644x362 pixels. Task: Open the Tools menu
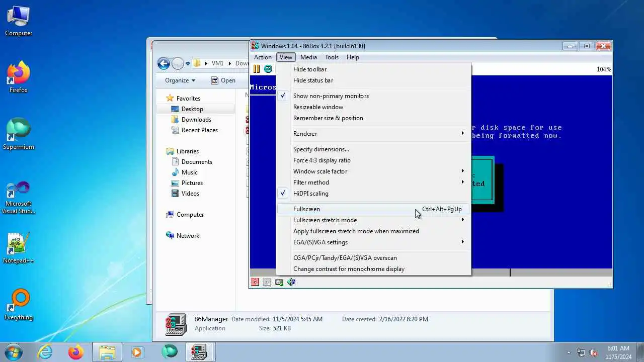coord(332,57)
